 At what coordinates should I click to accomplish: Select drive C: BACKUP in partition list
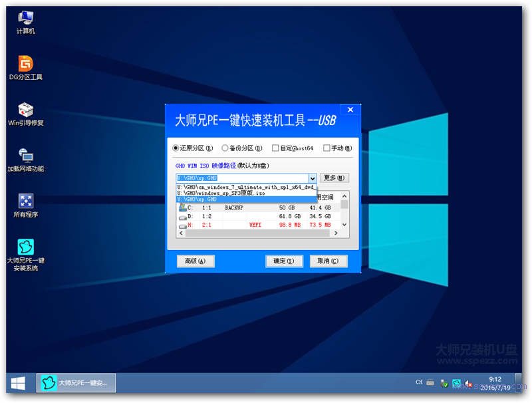(226, 207)
